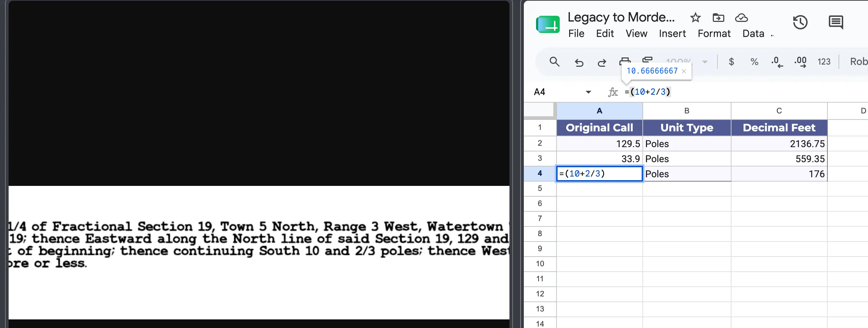This screenshot has height=328, width=868.
Task: Open the Insert menu
Action: (672, 34)
